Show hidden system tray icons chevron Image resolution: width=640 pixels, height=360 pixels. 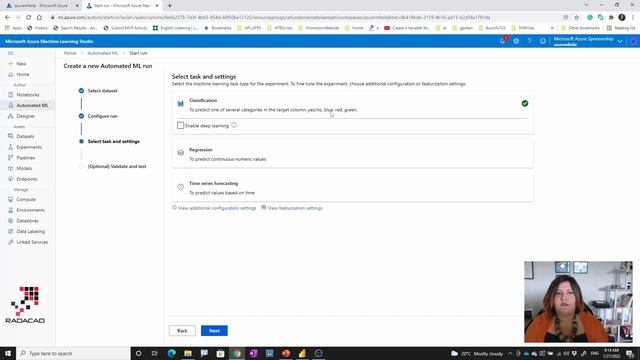pyautogui.click(x=510, y=353)
